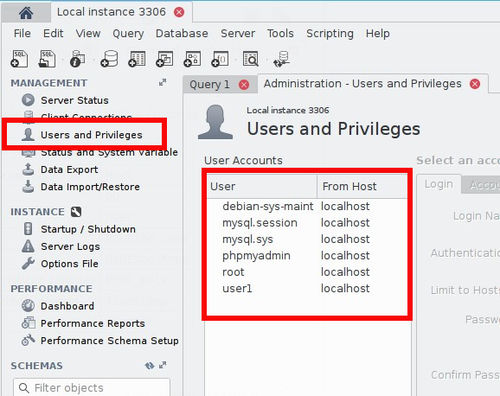Viewport: 500px width, 396px height.
Task: Create a new view icon
Action: pyautogui.click(x=164, y=59)
